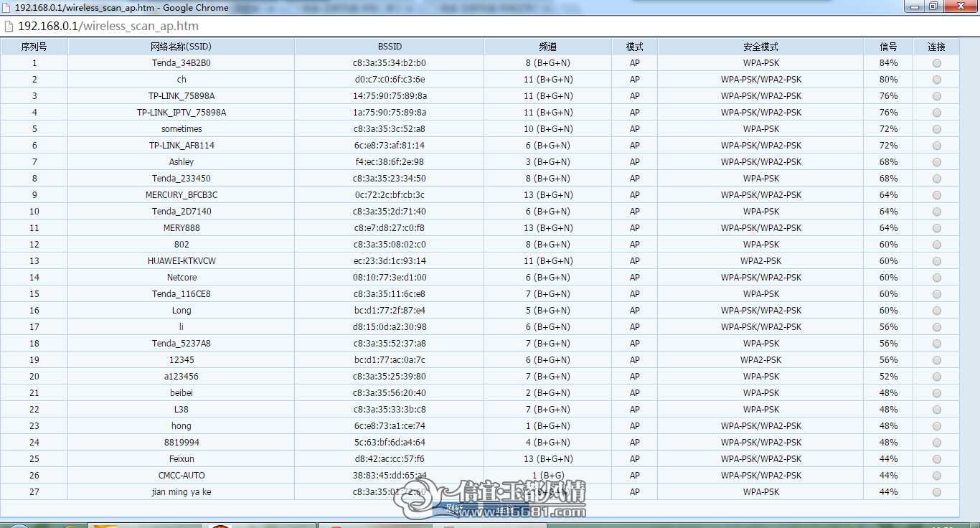Viewport: 980px width, 528px height.
Task: Click the channel cell 3 (B+G+N)
Action: 548,162
